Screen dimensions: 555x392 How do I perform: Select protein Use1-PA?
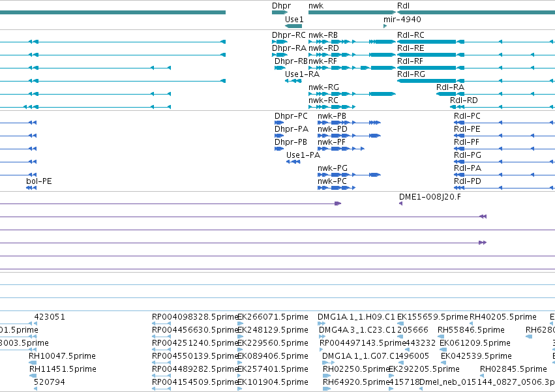click(293, 162)
